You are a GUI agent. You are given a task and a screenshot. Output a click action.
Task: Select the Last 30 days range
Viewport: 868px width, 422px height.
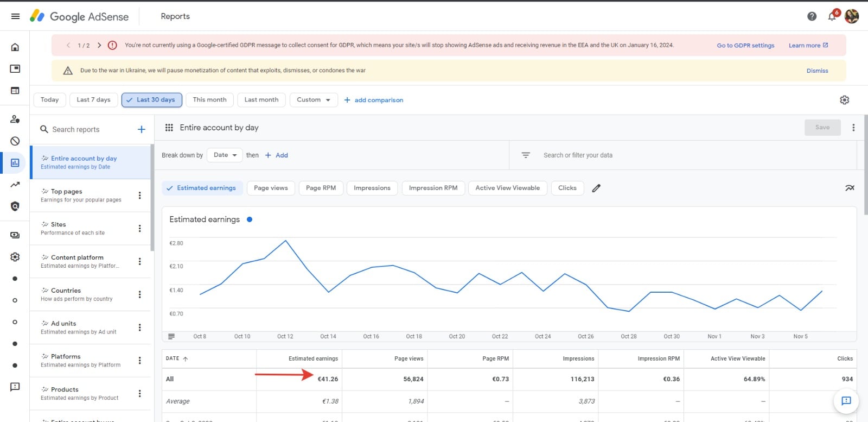(151, 100)
